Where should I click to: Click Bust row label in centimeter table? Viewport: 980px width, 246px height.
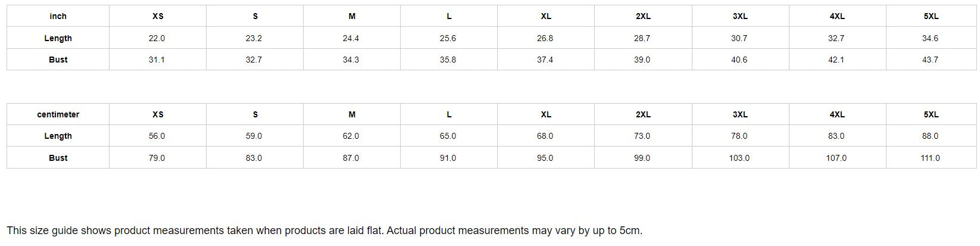[x=58, y=158]
